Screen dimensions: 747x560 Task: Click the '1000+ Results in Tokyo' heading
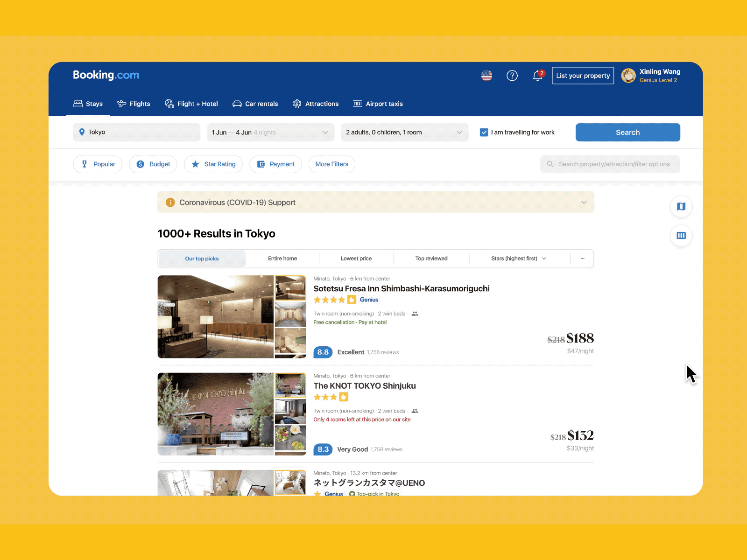pyautogui.click(x=217, y=234)
